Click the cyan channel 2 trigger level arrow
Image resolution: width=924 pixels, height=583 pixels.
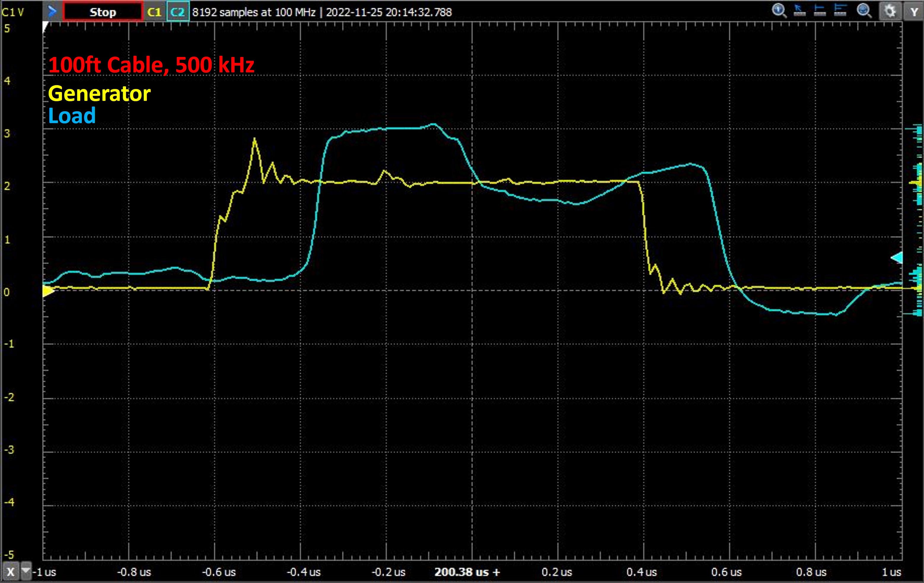[897, 258]
